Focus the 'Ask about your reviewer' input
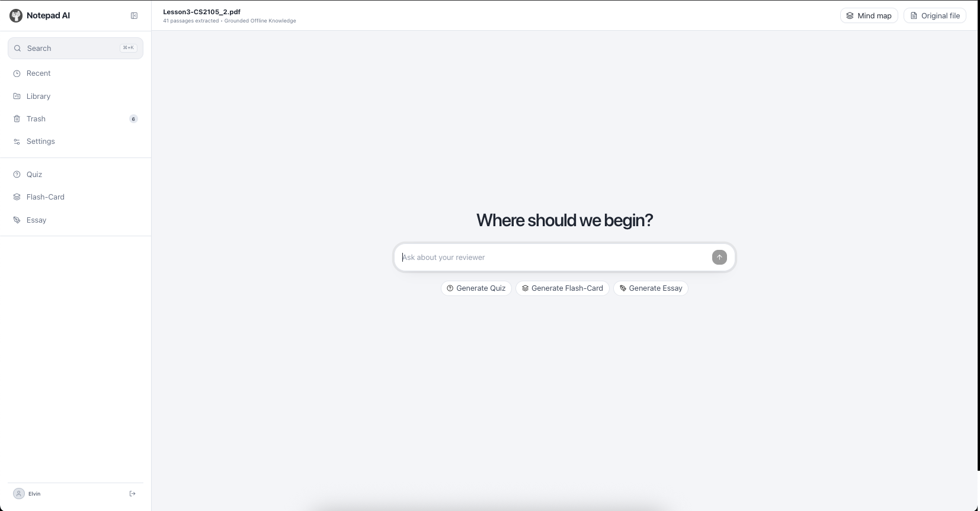980x511 pixels. (555, 257)
